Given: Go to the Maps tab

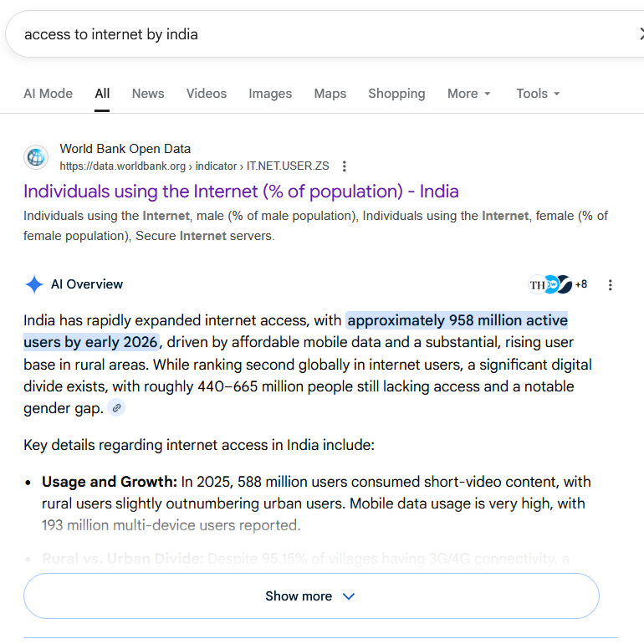Looking at the screenshot, I should [330, 94].
